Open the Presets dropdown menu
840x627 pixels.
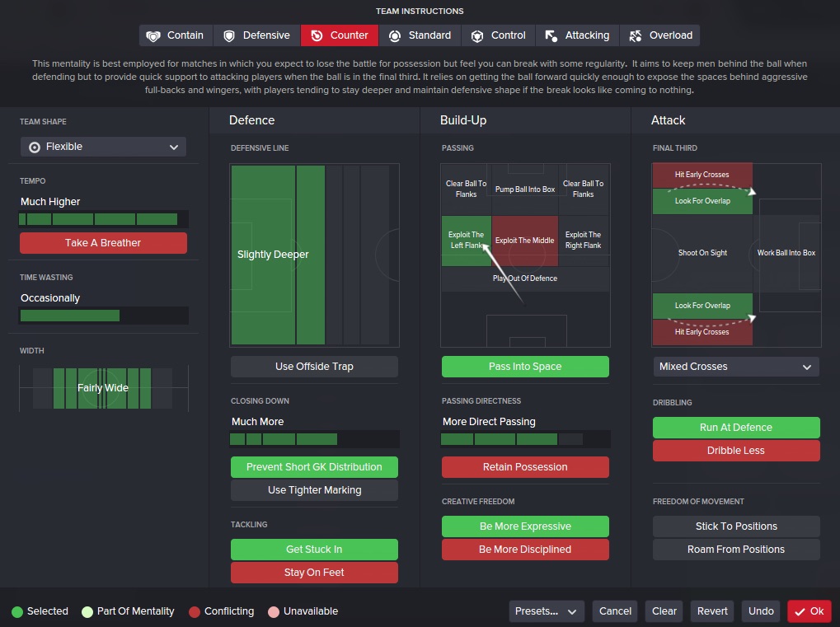click(547, 611)
